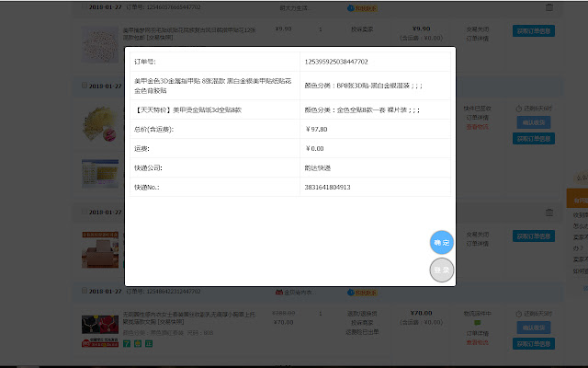Open 订单详情 for the cardboard box order

coord(478,244)
